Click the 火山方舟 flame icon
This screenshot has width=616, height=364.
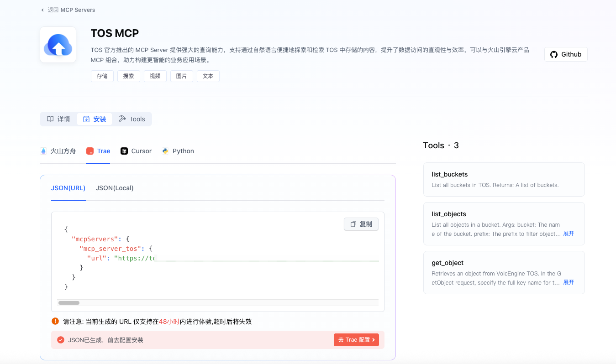(43, 151)
